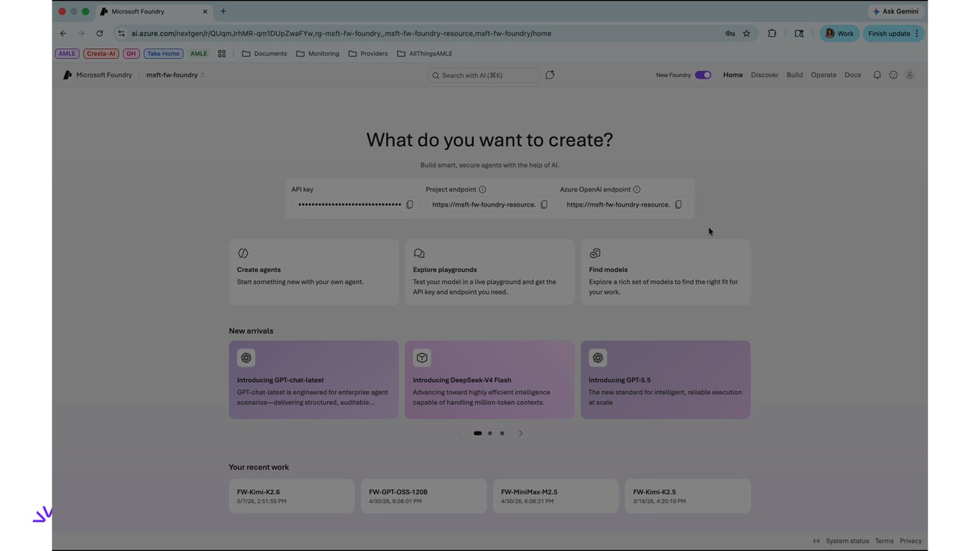Open FW-Kimi-K2.6 recent work item
This screenshot has width=980, height=551.
292,496
